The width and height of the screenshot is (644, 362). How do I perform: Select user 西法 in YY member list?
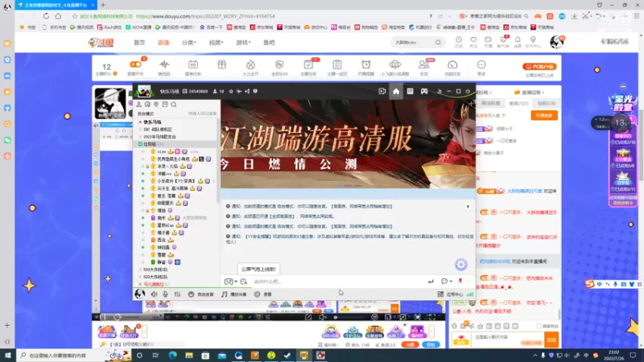pos(162,240)
